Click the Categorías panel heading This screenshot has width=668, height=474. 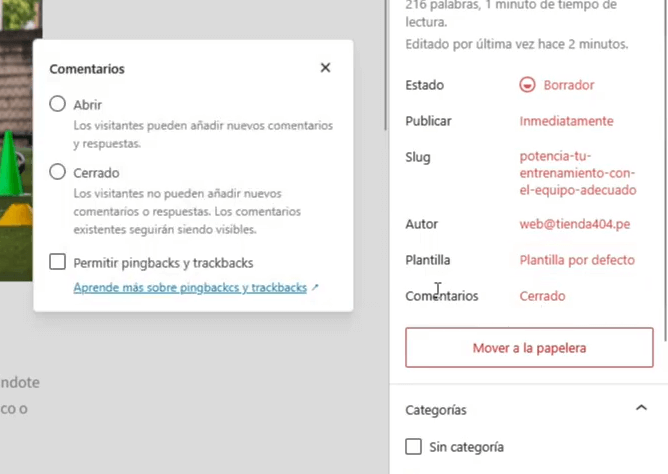436,410
